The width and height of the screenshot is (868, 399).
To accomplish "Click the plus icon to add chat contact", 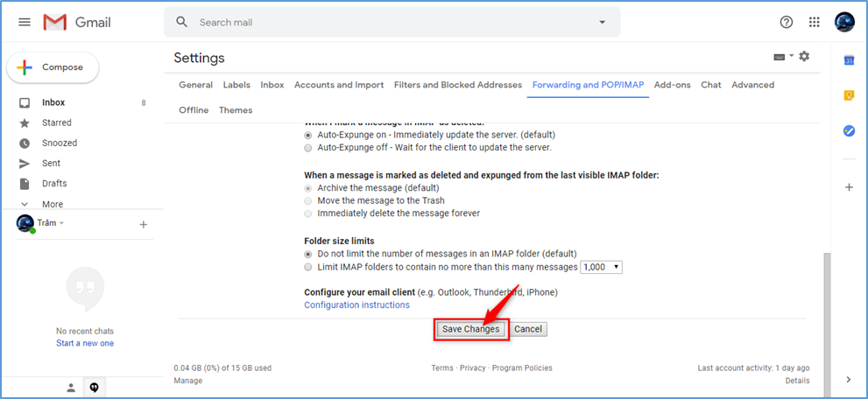I will pos(144,225).
